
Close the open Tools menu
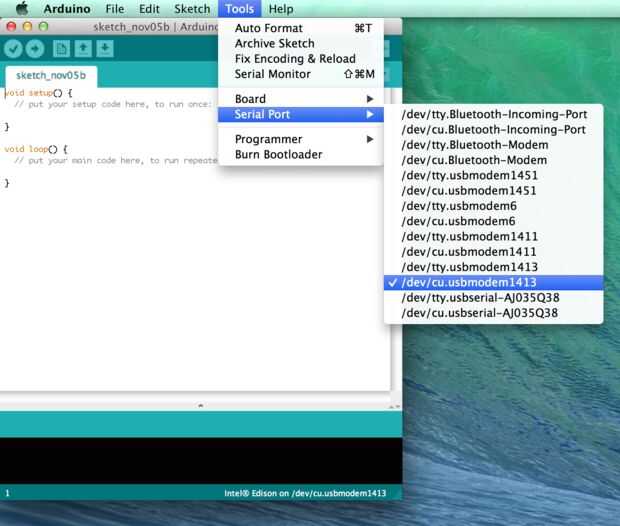(x=240, y=8)
